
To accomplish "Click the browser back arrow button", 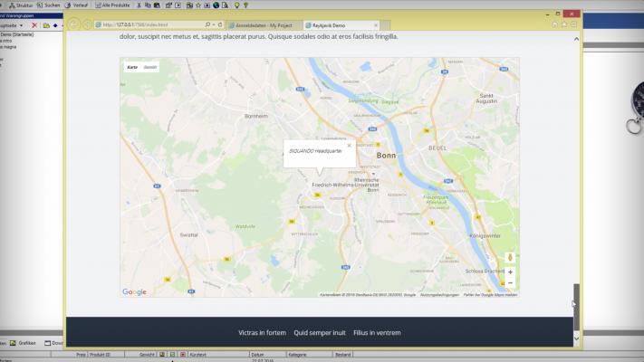I will tap(74, 24).
